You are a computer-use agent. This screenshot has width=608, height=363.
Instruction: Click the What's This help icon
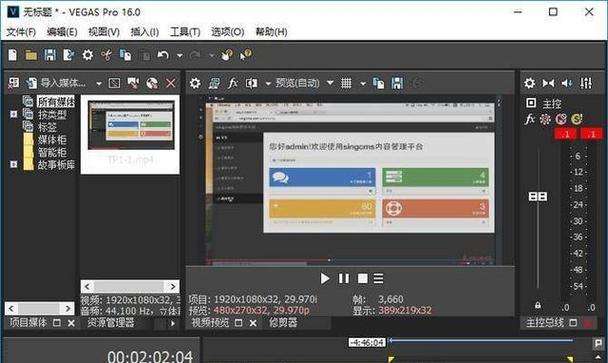(x=246, y=55)
